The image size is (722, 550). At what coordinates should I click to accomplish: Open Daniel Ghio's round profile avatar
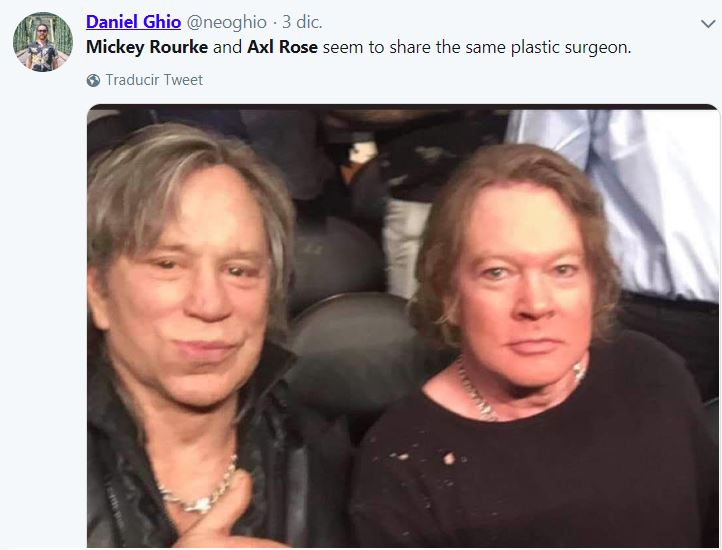[43, 42]
